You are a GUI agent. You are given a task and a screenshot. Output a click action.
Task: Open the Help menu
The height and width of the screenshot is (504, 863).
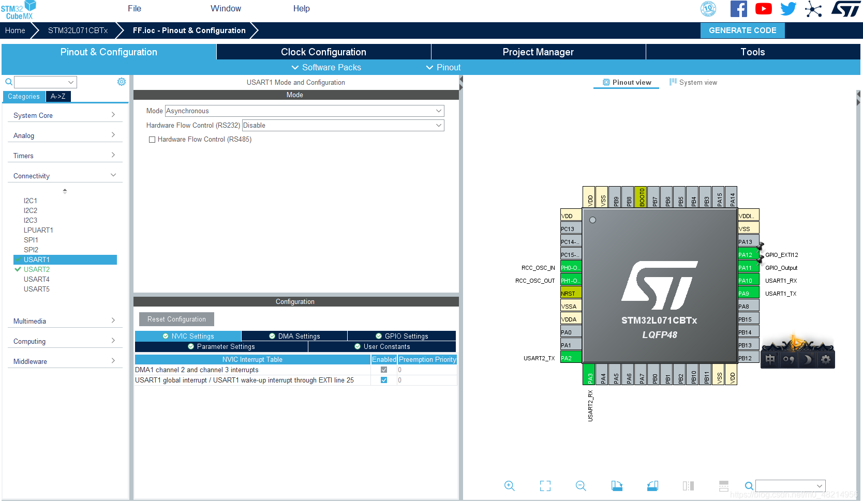[x=302, y=8]
